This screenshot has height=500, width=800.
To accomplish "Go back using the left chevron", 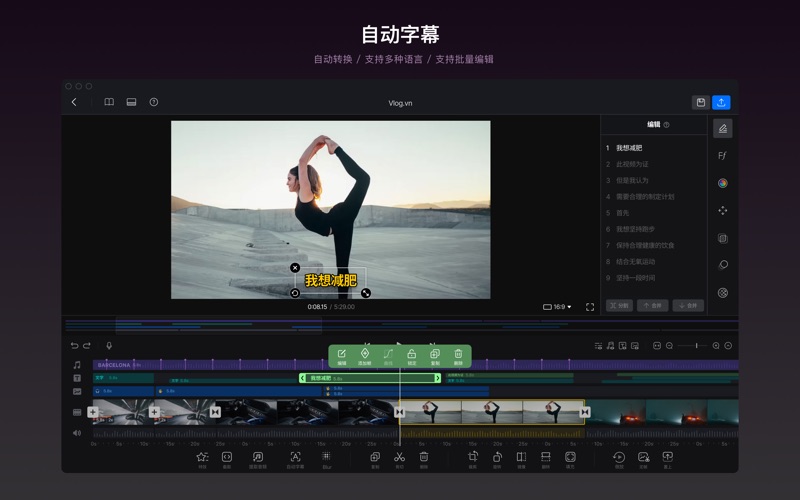I will pyautogui.click(x=74, y=102).
